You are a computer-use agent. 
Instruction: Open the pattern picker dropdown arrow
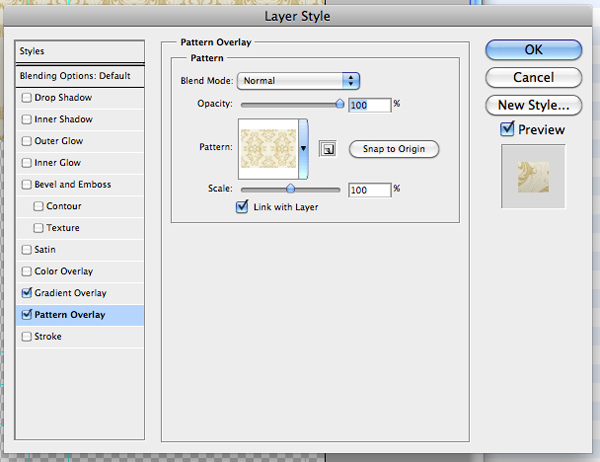[303, 149]
